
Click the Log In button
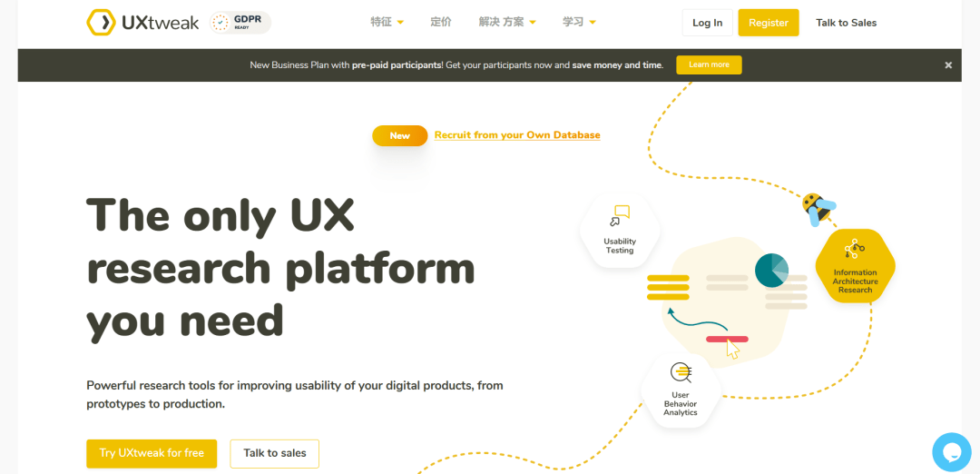click(708, 23)
